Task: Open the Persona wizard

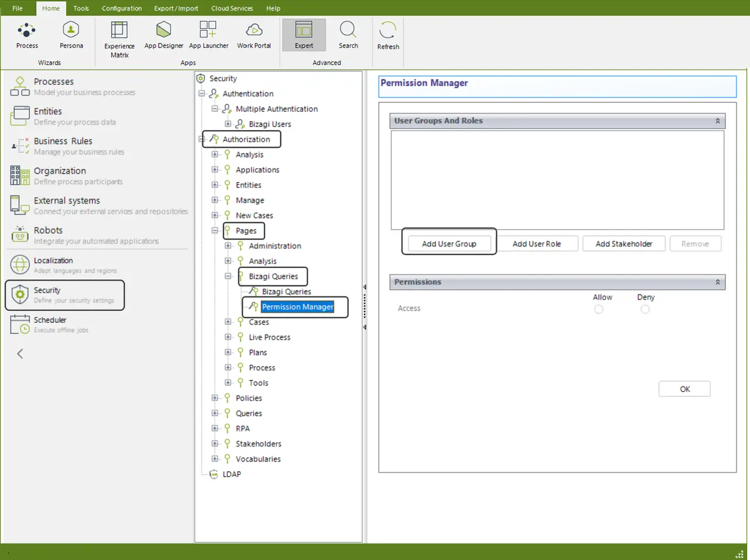Action: (71, 36)
